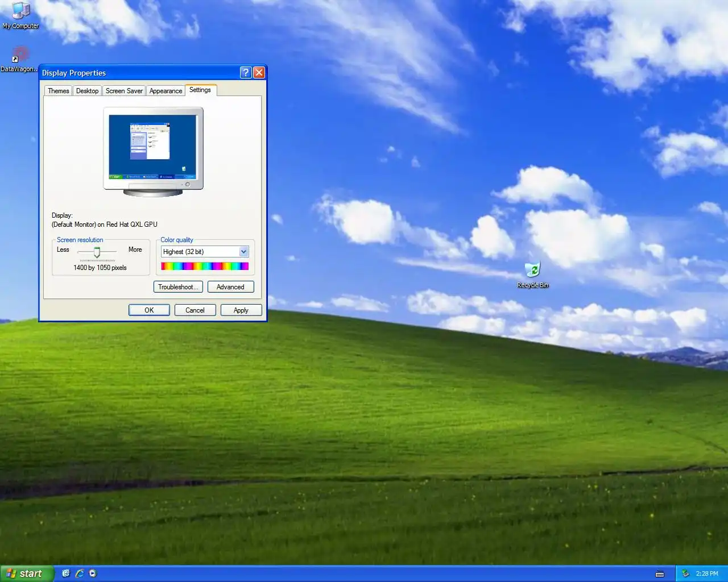Select the DataWagon desktop shortcut

pyautogui.click(x=19, y=59)
